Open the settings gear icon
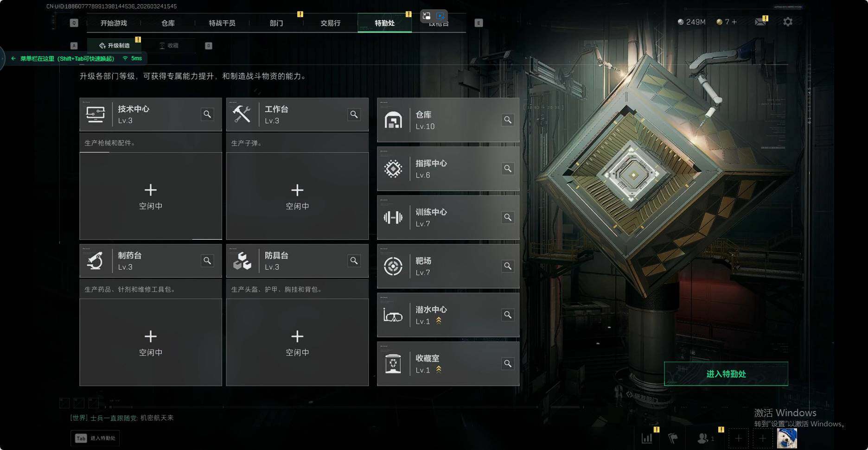This screenshot has width=868, height=450. pos(788,22)
